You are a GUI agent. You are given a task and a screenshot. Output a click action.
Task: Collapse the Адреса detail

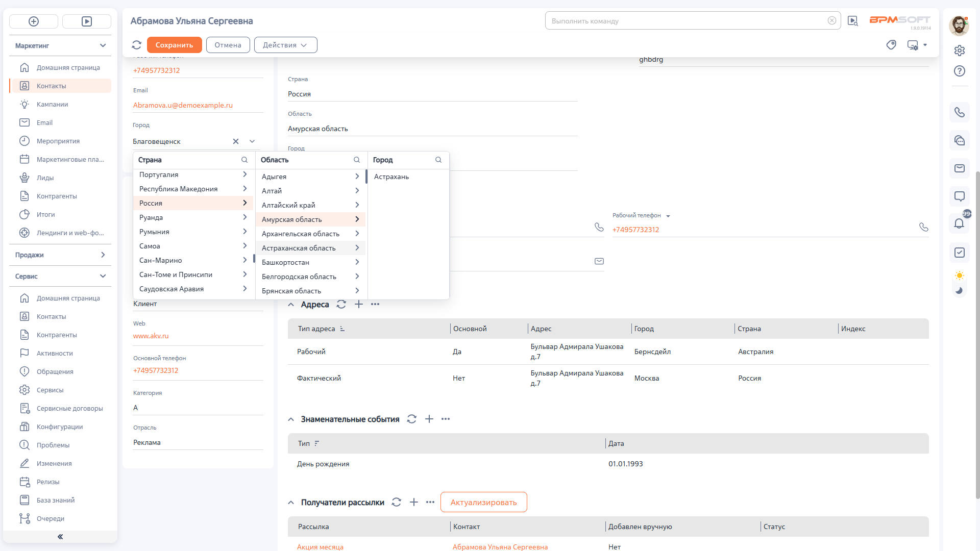[291, 305]
